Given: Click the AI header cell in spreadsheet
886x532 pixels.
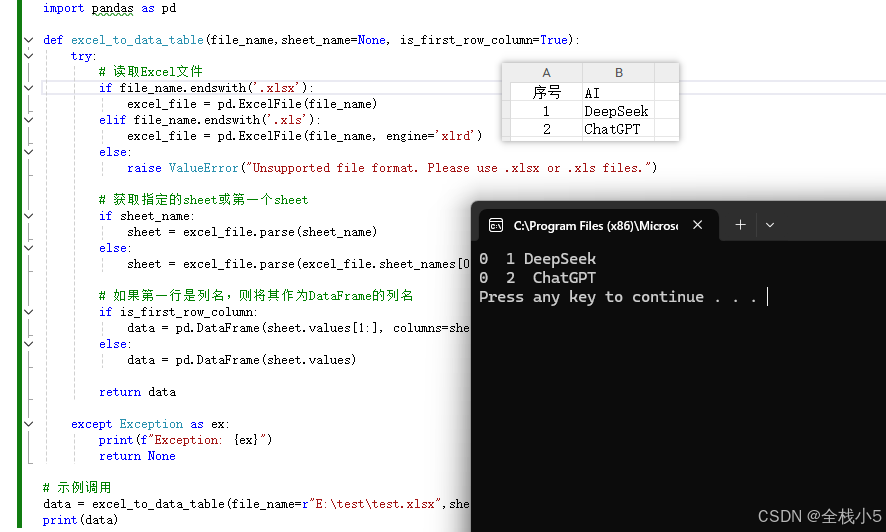Looking at the screenshot, I should (x=619, y=93).
